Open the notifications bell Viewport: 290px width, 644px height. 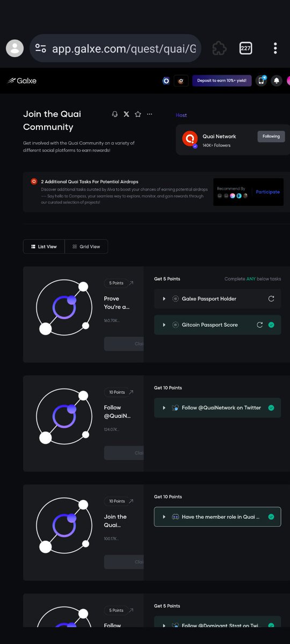(277, 80)
